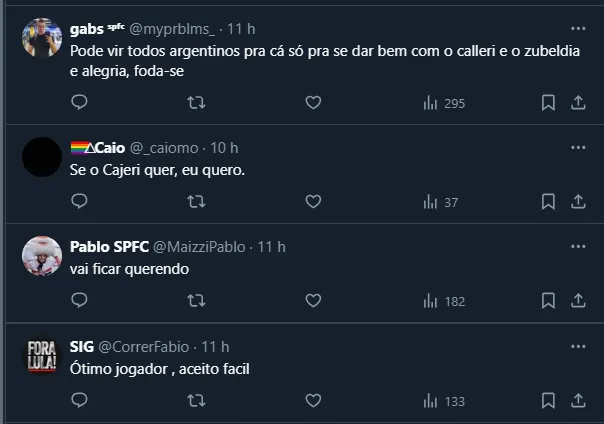Share Caio's tweet

coord(578,202)
